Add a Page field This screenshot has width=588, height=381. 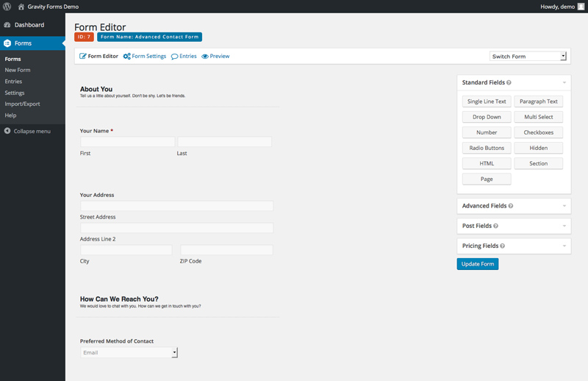click(x=487, y=179)
